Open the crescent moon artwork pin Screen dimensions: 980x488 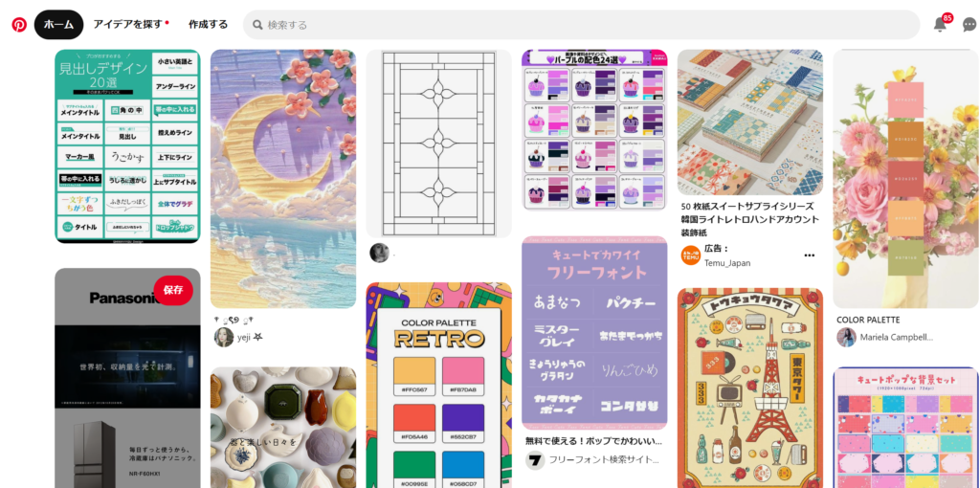pos(283,179)
